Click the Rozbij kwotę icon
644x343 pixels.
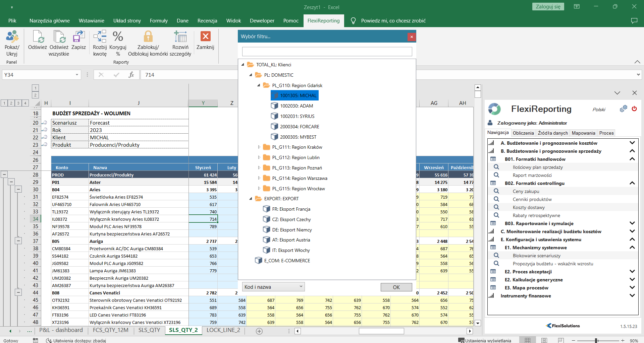pos(100,37)
